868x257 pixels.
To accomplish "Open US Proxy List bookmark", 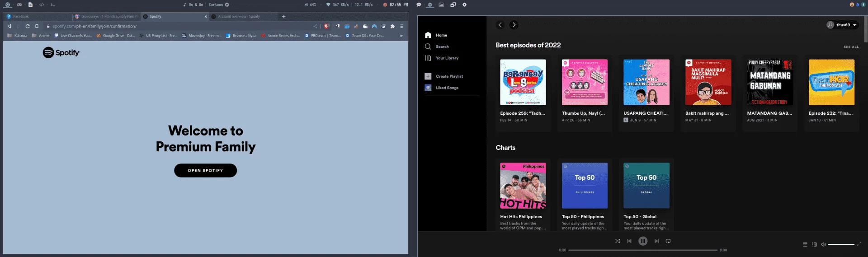I will coord(158,36).
